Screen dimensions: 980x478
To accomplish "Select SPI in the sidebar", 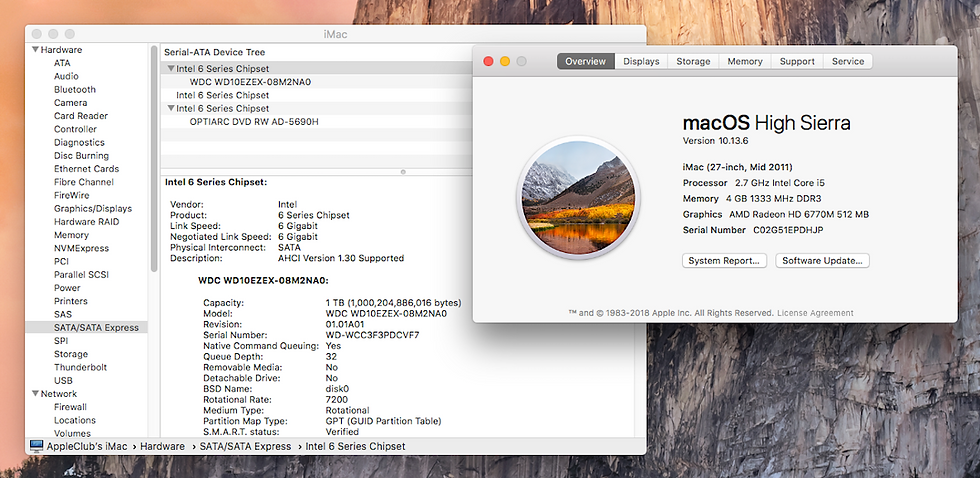I will pyautogui.click(x=61, y=341).
